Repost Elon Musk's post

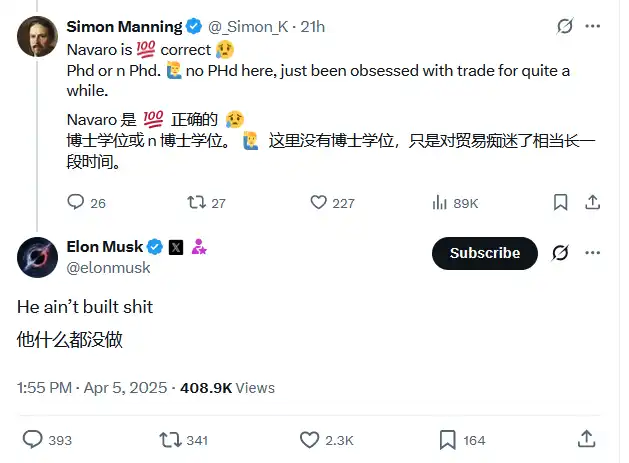pyautogui.click(x=170, y=438)
